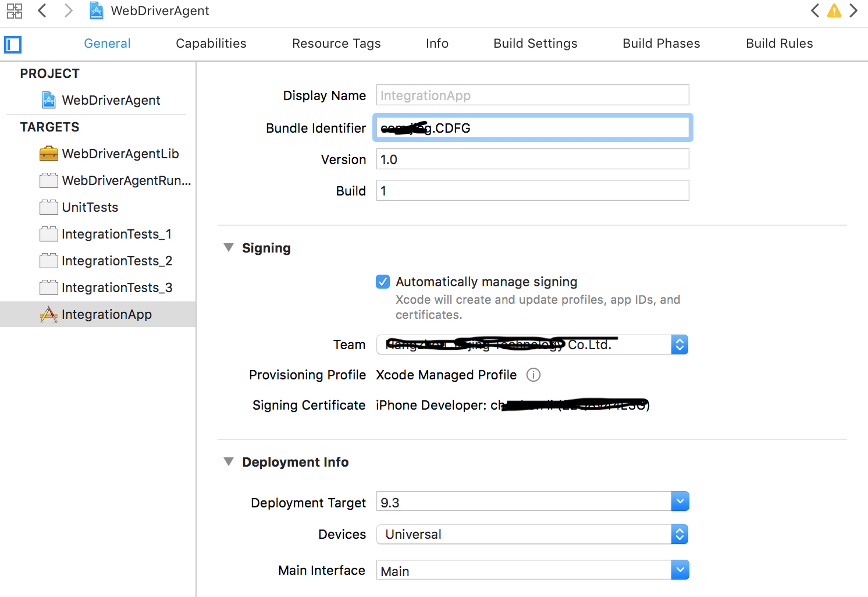Open the Resource Tags tab

coord(336,44)
